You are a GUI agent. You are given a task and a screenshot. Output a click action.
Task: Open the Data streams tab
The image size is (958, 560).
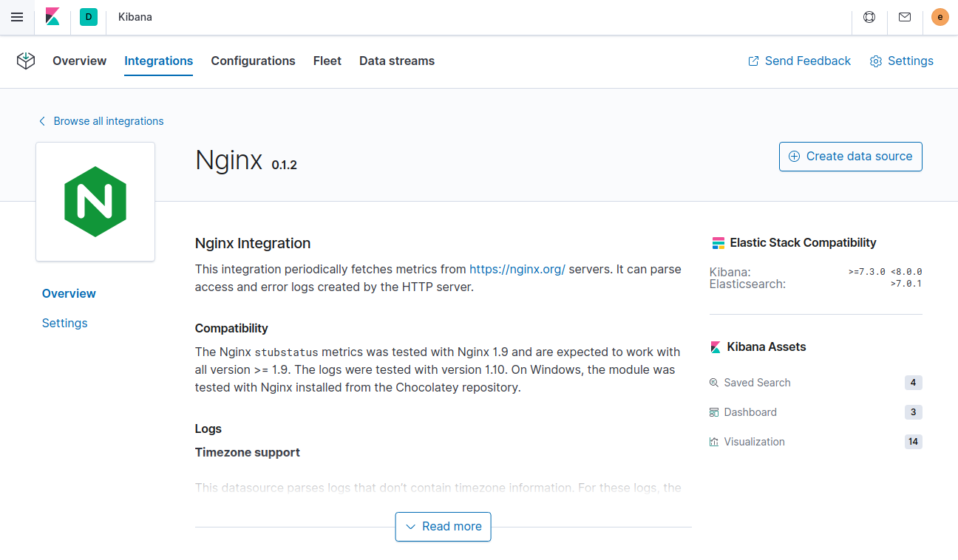pos(396,61)
